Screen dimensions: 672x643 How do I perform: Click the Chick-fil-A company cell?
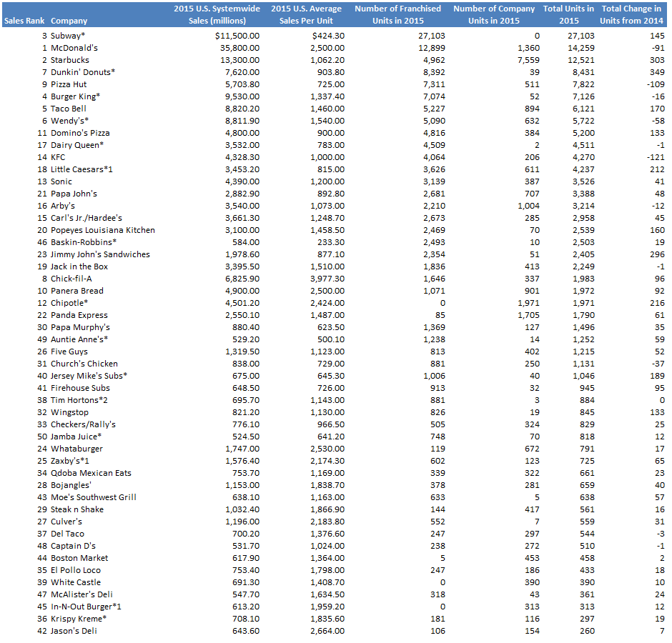point(71,279)
